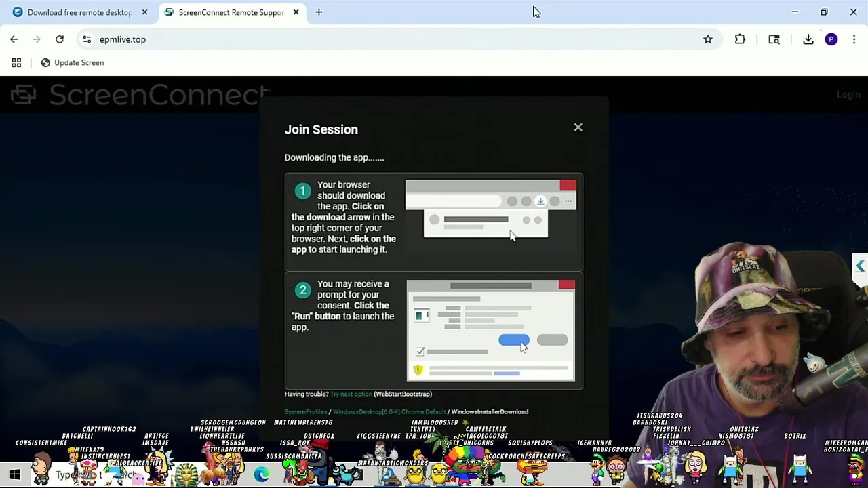
Task: Go back to the previous page
Action: (14, 39)
